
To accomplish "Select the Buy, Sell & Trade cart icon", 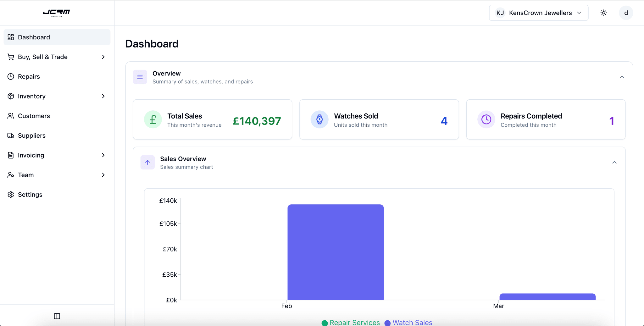I will pyautogui.click(x=11, y=57).
